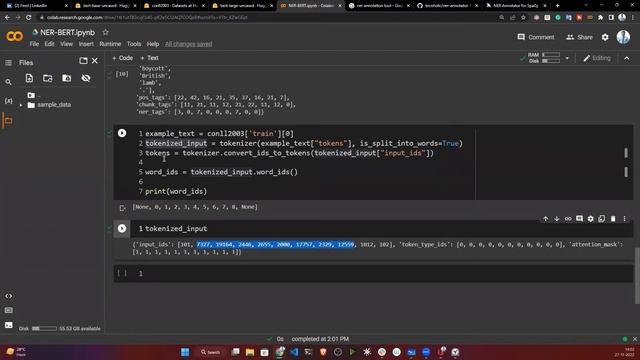Click the 'All changes saved' link
Image resolution: width=640 pixels, height=360 pixels.
[x=189, y=44]
